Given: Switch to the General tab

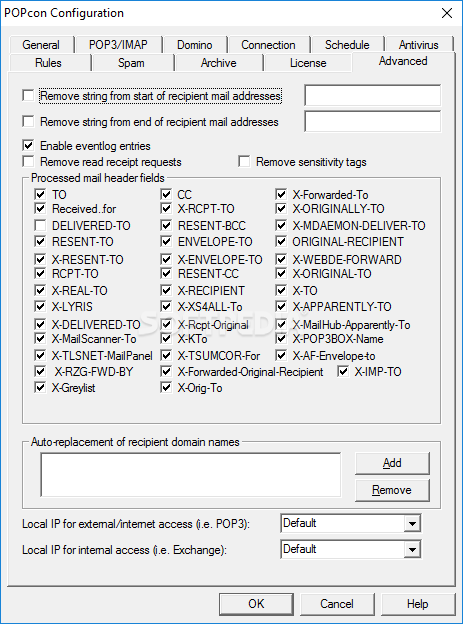Looking at the screenshot, I should tap(41, 45).
